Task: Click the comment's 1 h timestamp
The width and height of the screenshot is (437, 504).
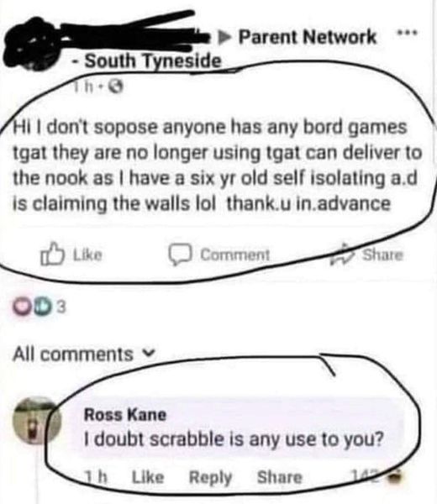Action: point(95,477)
